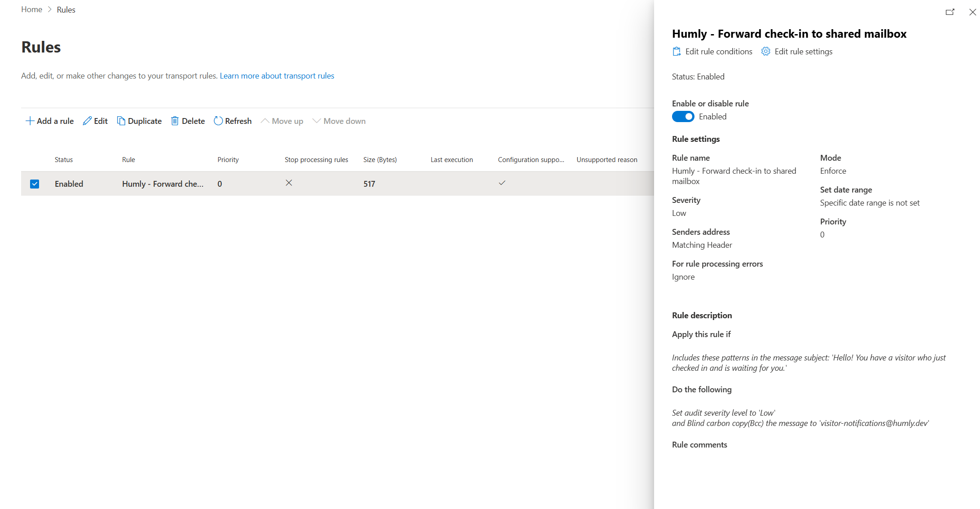This screenshot has width=980, height=509.
Task: Click the Move up chevron
Action: 265,121
